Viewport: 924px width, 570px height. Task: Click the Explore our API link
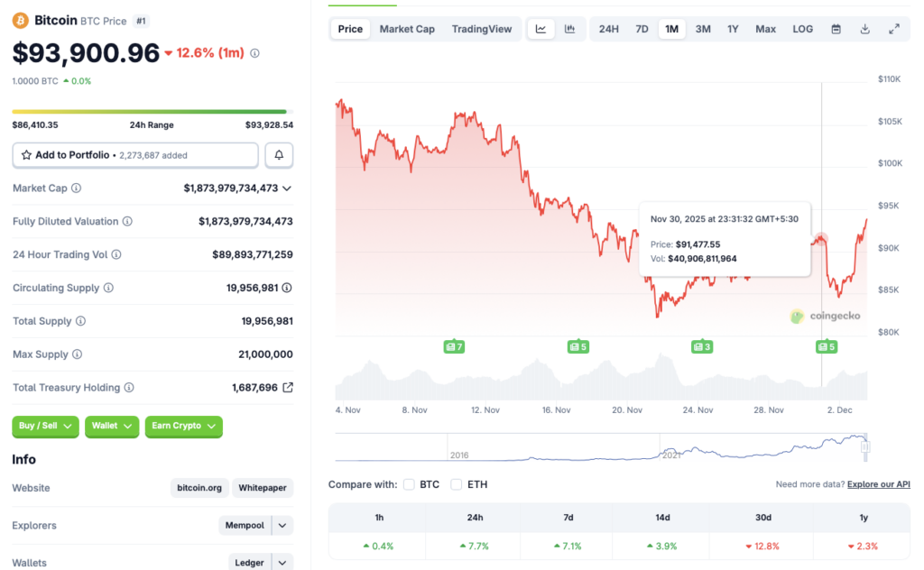(878, 483)
